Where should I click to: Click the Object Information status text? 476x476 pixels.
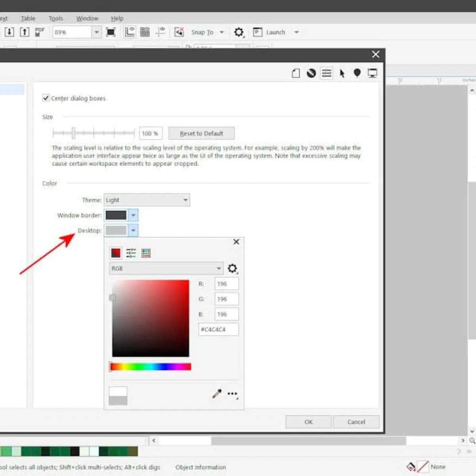(x=201, y=467)
